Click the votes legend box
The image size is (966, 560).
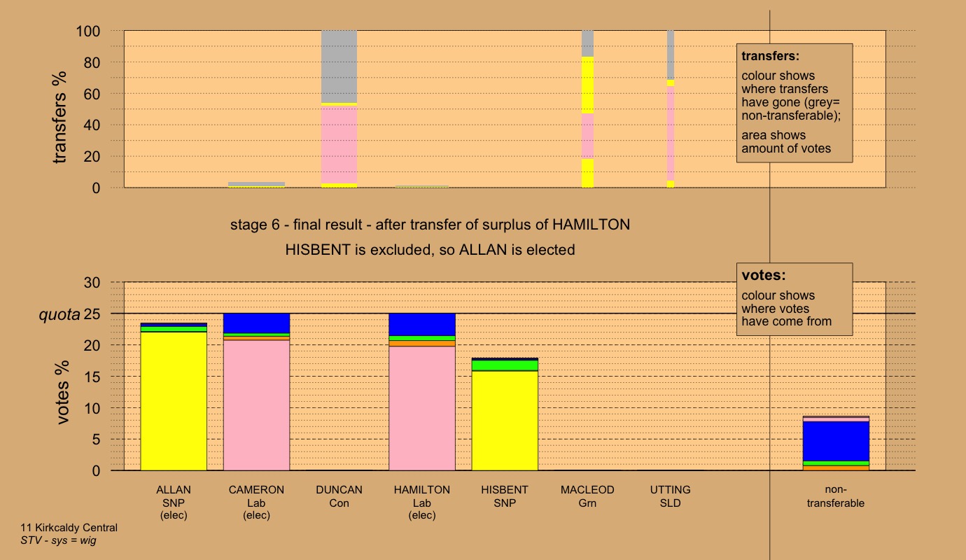tap(794, 299)
